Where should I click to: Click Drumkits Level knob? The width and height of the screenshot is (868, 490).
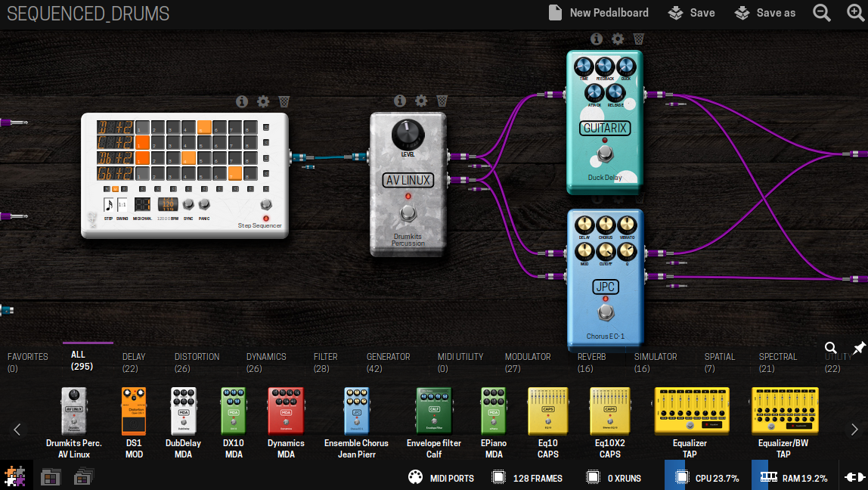(408, 133)
